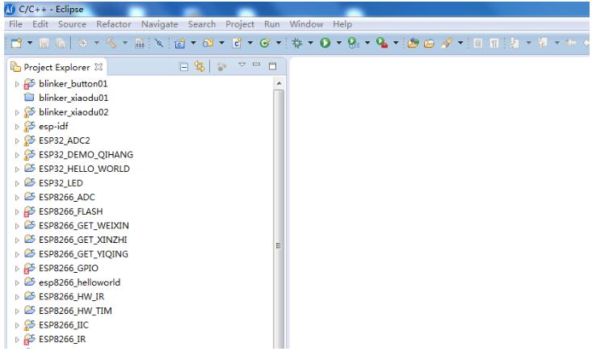Click the Build All hammer icon
This screenshot has height=364, width=592.
point(111,43)
